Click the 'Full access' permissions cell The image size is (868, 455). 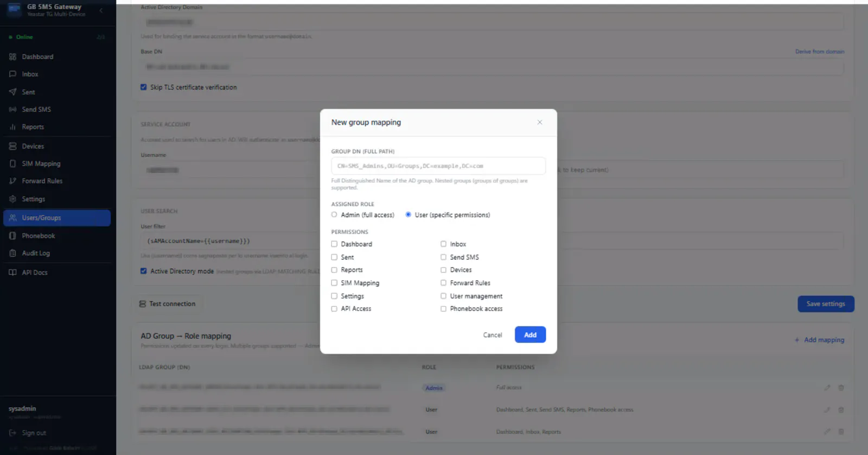[509, 388]
